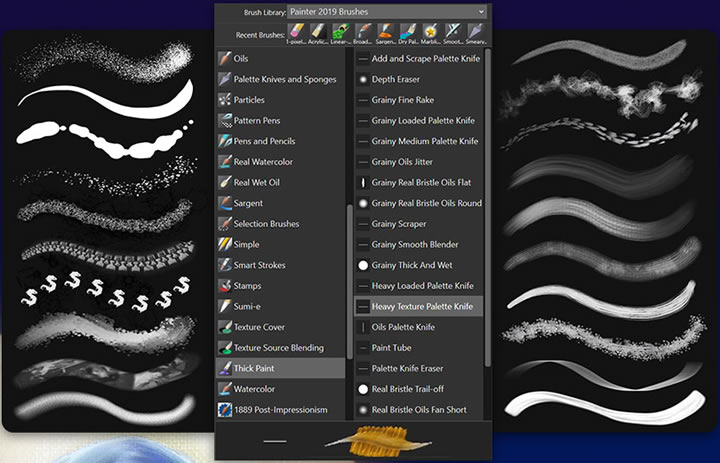Pick the Palette Knife Eraser variant
This screenshot has height=463, width=720.
419,368
